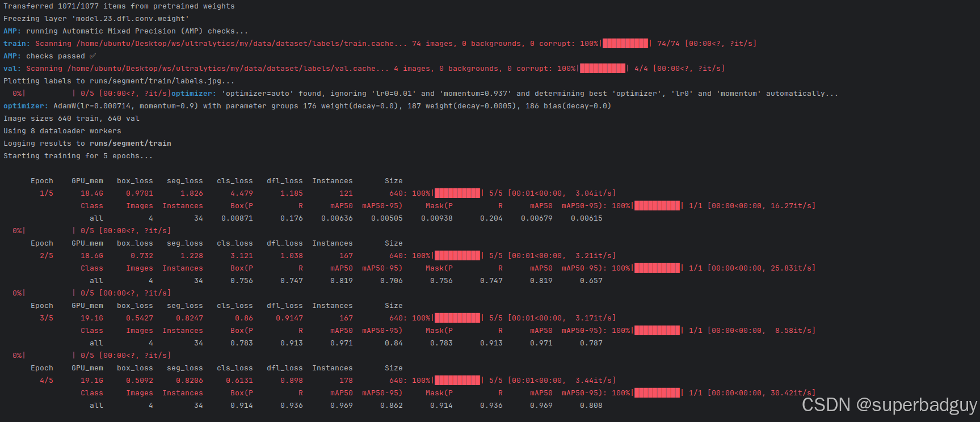Image resolution: width=980 pixels, height=422 pixels.
Task: Click the '4/4' validation scan count
Action: [641, 69]
